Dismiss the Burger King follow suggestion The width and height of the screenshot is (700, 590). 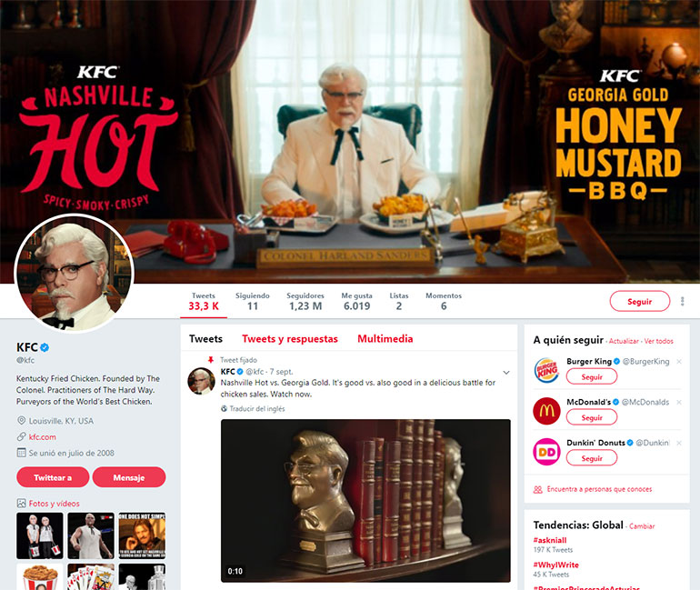(678, 362)
